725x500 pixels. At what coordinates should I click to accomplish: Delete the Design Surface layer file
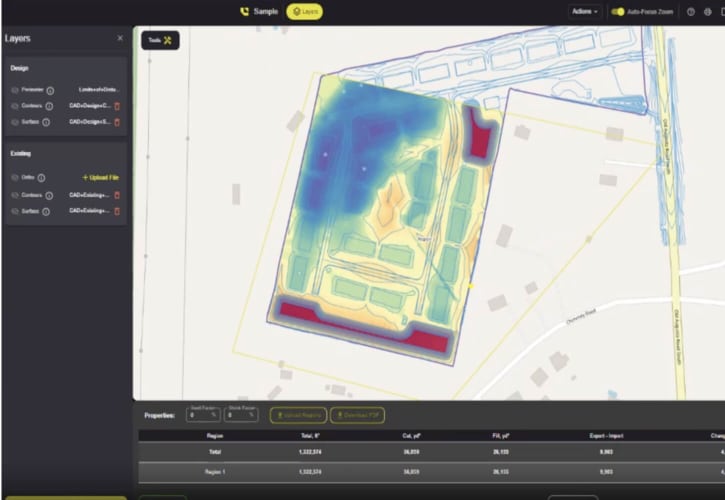[117, 122]
